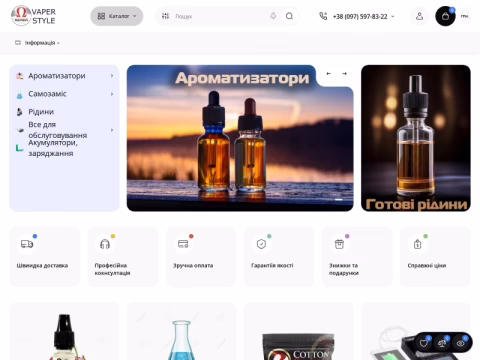Click the Справжні ціни price icon
The width and height of the screenshot is (480, 360).
pos(417,244)
